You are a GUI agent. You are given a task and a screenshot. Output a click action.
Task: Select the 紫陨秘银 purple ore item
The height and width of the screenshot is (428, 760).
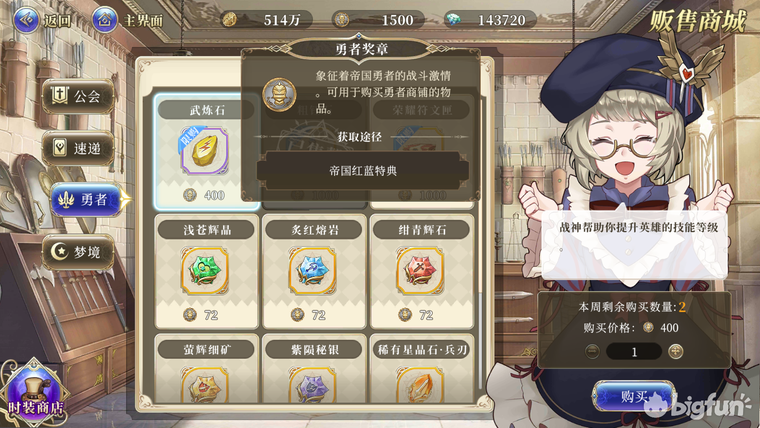[x=313, y=384]
